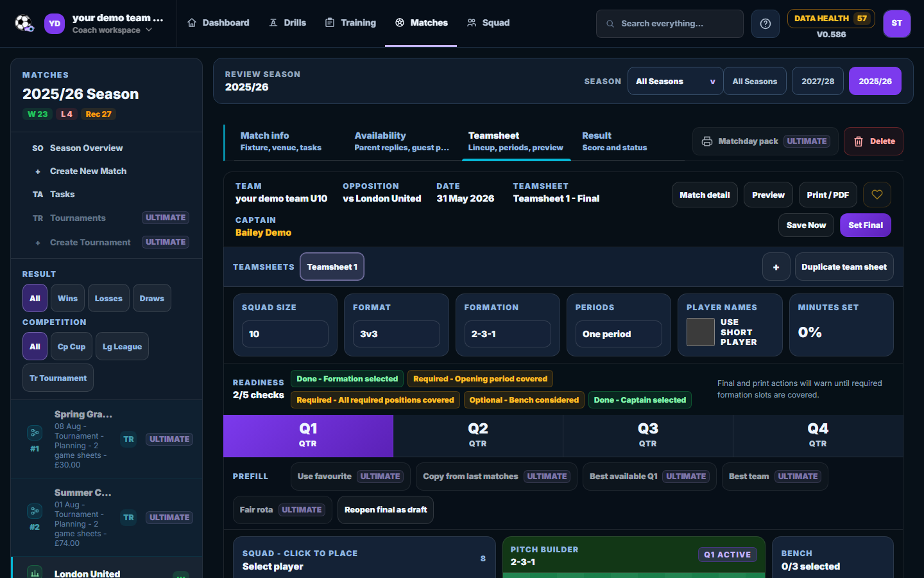The width and height of the screenshot is (924, 578).
Task: Select the Q1 quarter tab
Action: [308, 435]
